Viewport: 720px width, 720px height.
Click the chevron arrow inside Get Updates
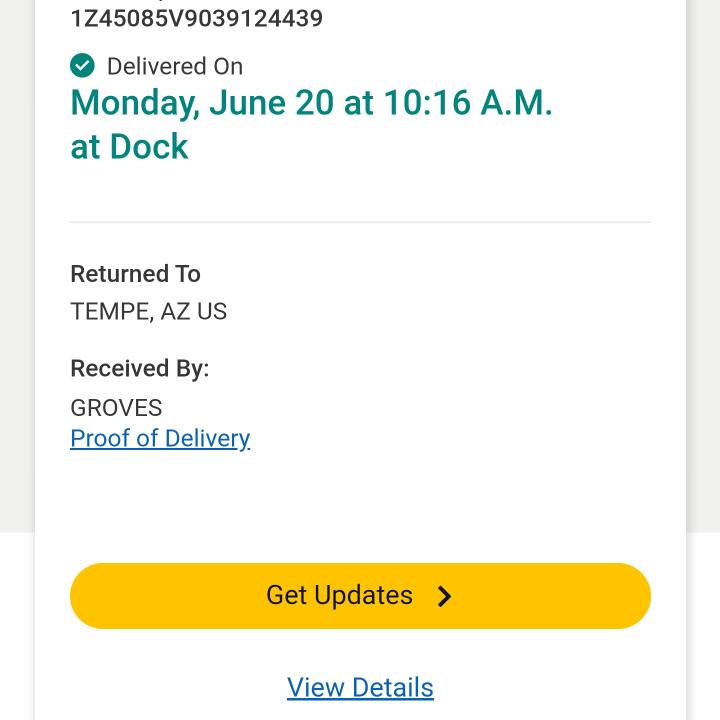point(445,597)
